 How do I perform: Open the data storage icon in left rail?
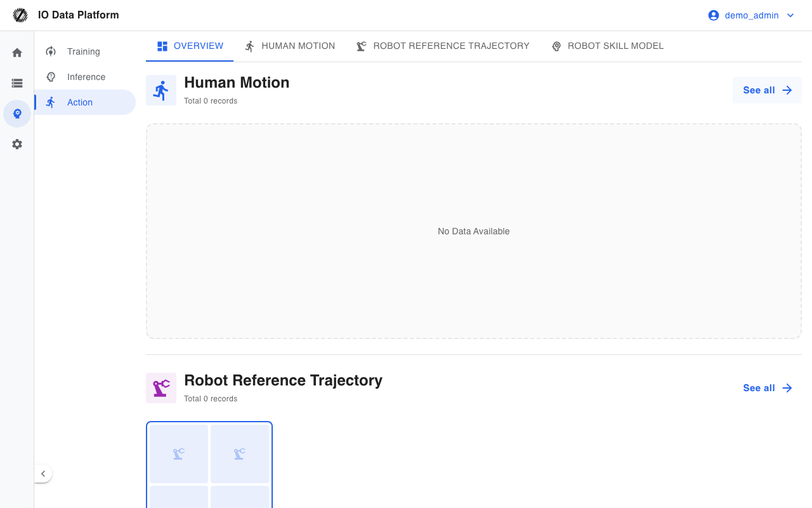pos(17,83)
